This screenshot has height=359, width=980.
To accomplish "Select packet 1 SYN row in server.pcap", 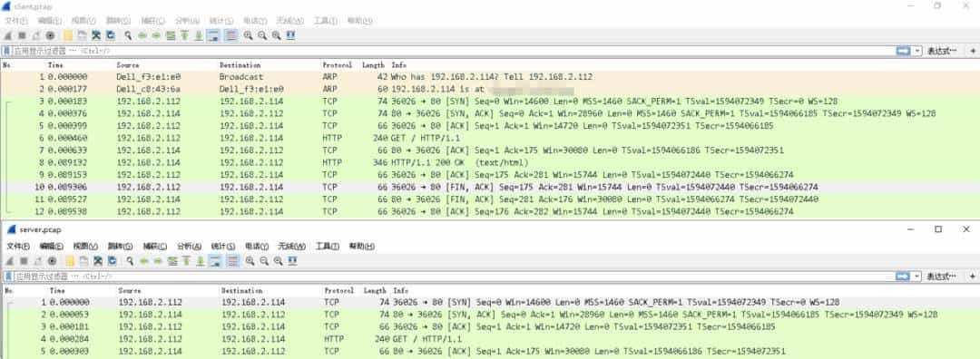I will coord(490,302).
